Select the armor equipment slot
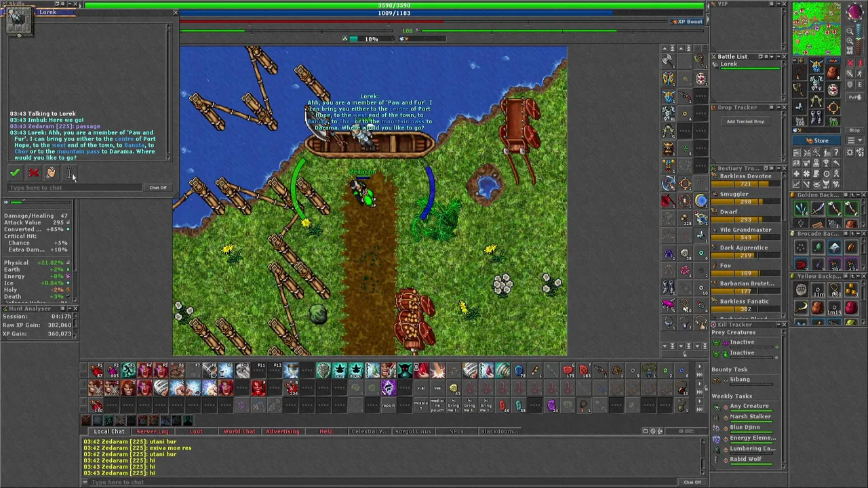The width and height of the screenshot is (868, 488). (x=816, y=83)
